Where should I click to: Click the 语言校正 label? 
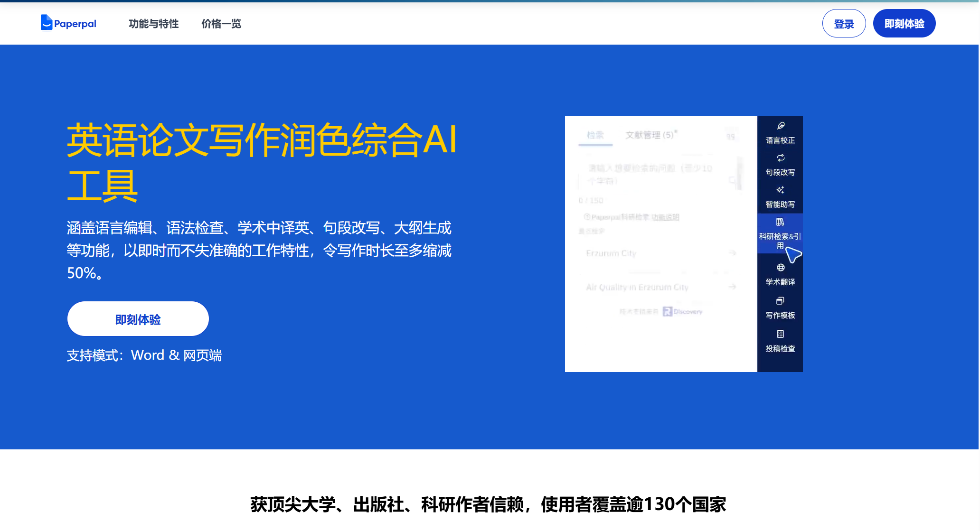point(780,140)
